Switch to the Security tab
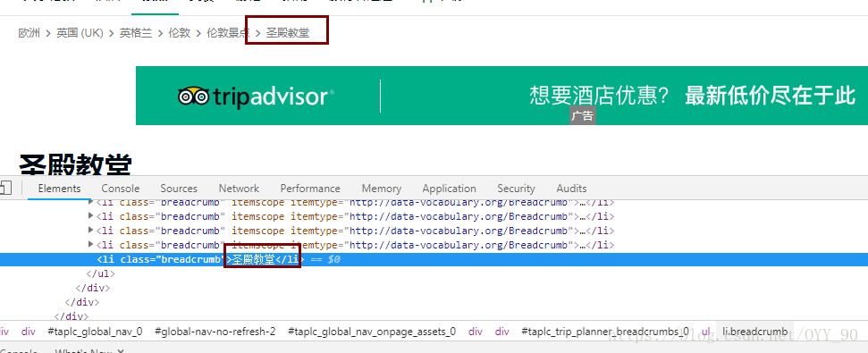 [x=516, y=189]
